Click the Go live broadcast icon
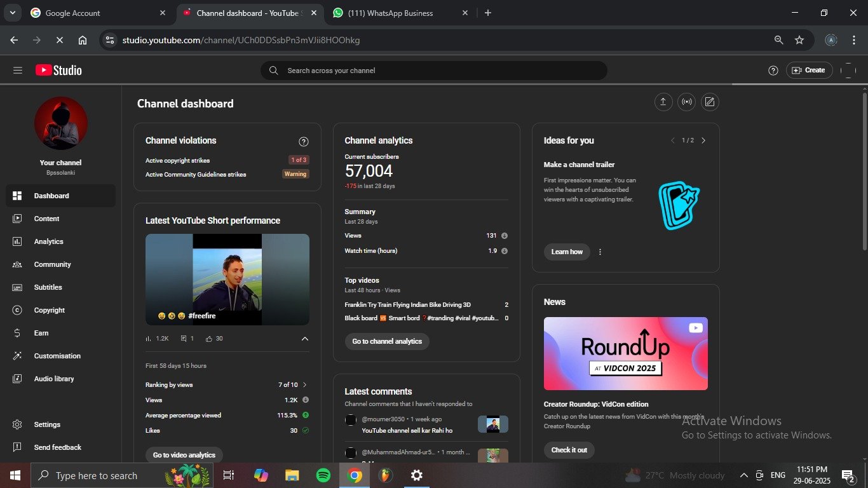This screenshot has height=488, width=868. [687, 102]
